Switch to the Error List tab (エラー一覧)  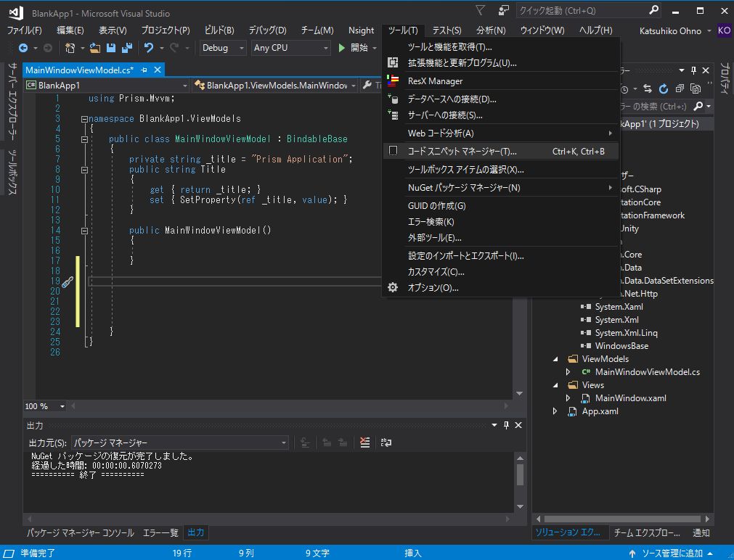(160, 533)
